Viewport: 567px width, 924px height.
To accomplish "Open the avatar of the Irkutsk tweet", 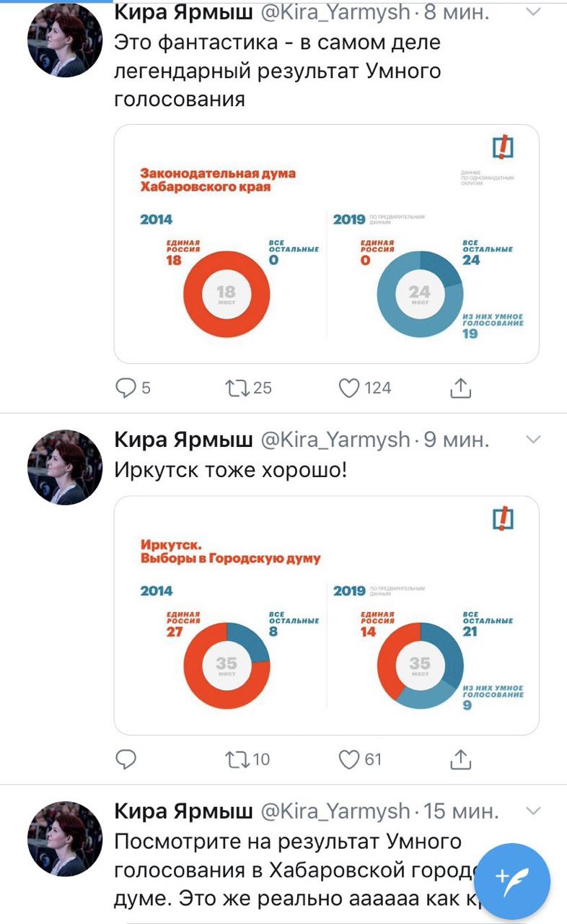I will [65, 467].
